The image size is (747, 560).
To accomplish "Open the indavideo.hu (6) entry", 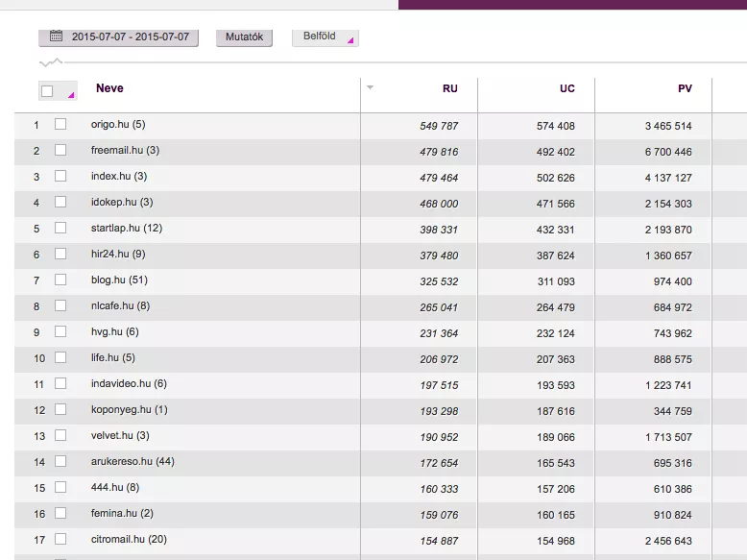I will pos(129,383).
